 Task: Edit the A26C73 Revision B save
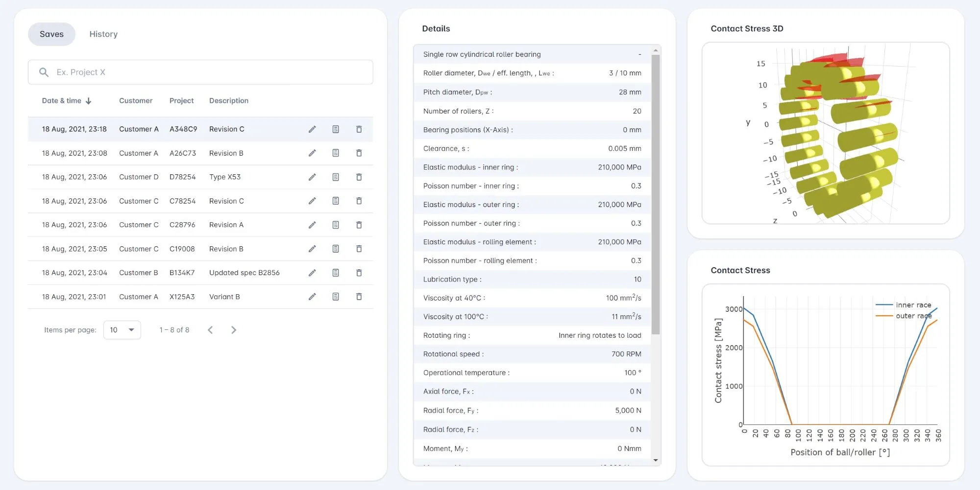point(312,153)
